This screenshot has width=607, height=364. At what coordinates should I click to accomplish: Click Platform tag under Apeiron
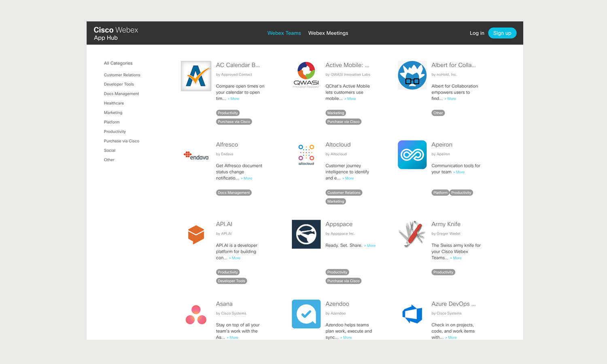(440, 193)
